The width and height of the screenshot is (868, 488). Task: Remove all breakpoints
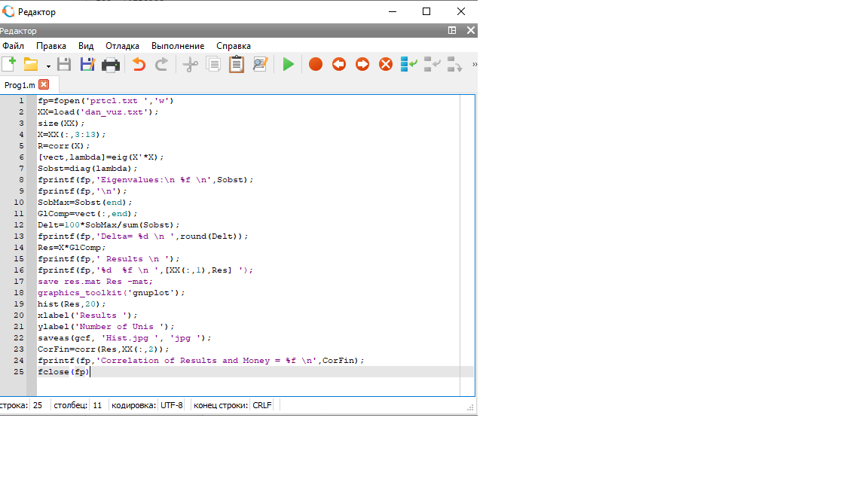tap(386, 65)
